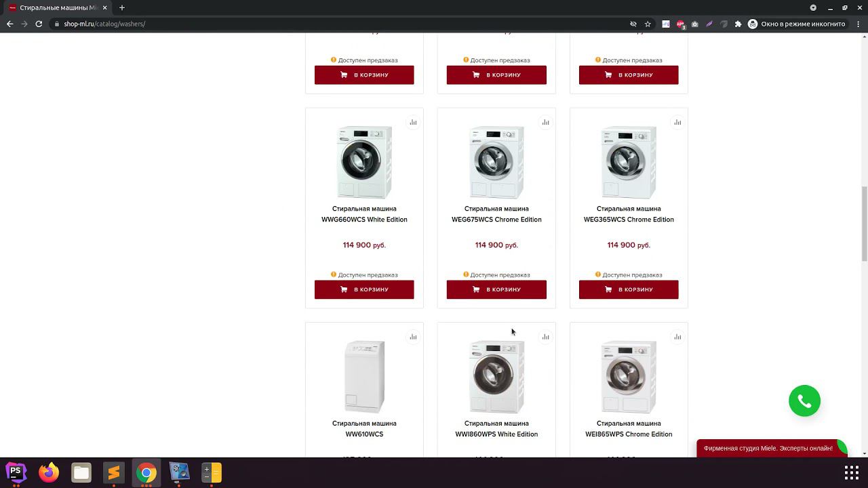Add WEG365WCS Chrome Edition to cart
This screenshot has width=868, height=488.
click(x=629, y=289)
